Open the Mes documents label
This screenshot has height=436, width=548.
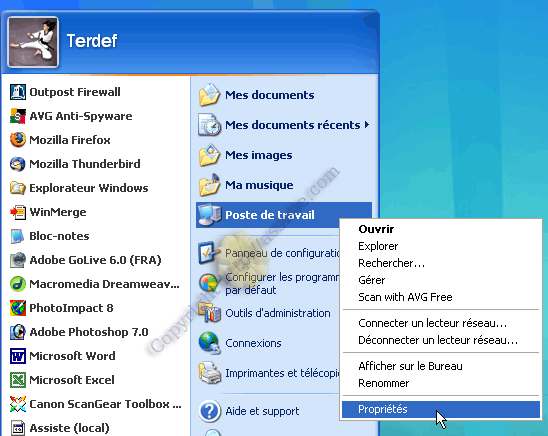click(x=269, y=95)
